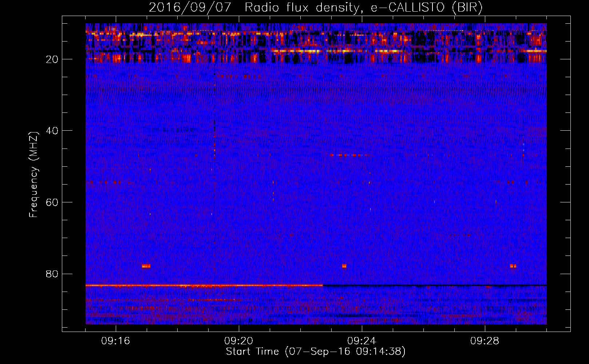Click the "80" frequency tick label
This screenshot has width=589, height=364.
(52, 274)
